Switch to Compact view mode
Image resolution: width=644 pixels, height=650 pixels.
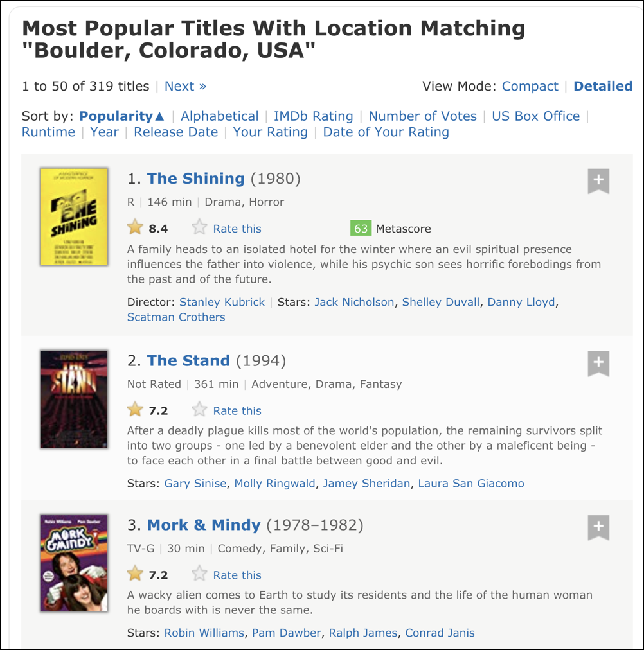(530, 86)
